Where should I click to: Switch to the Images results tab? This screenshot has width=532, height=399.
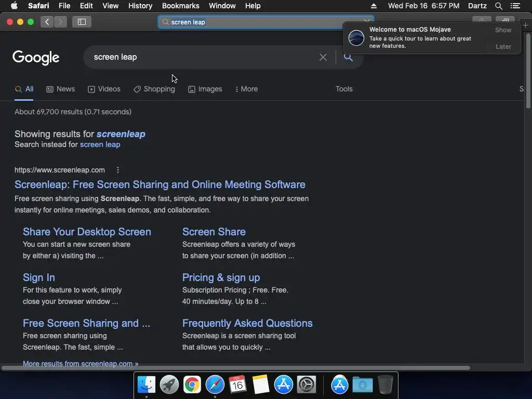205,89
